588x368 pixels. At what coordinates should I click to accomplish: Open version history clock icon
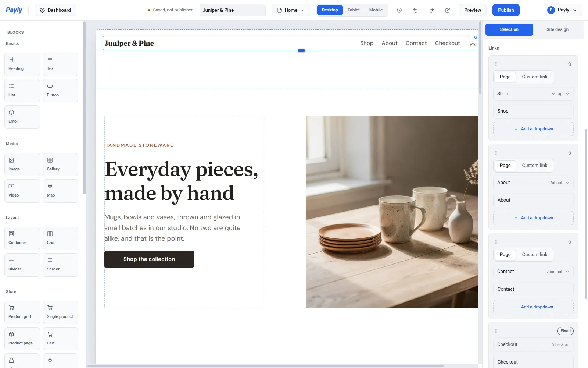pos(399,10)
